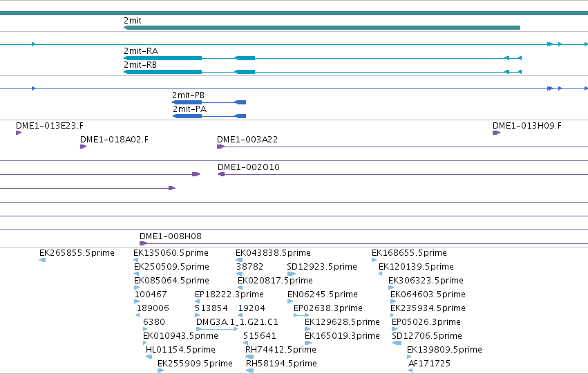The height and width of the screenshot is (374, 588).
Task: Select the DME1-013E23.F label
Action: (x=50, y=126)
